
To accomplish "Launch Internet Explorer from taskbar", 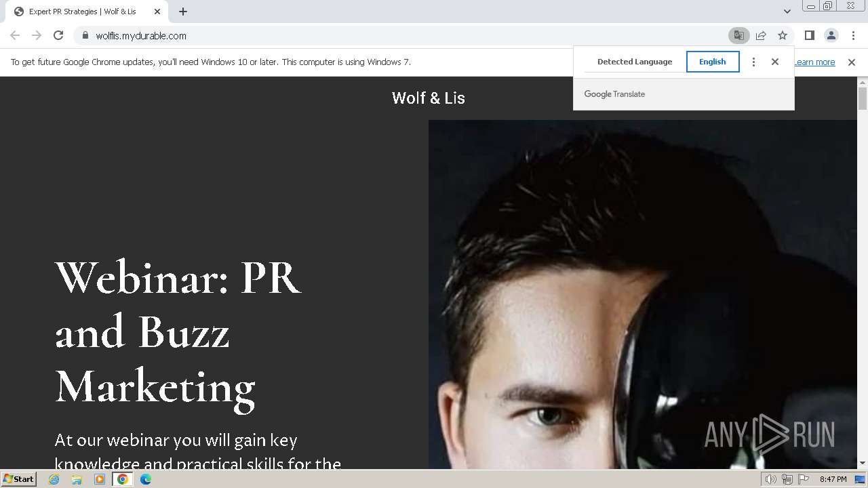I will pyautogui.click(x=54, y=479).
